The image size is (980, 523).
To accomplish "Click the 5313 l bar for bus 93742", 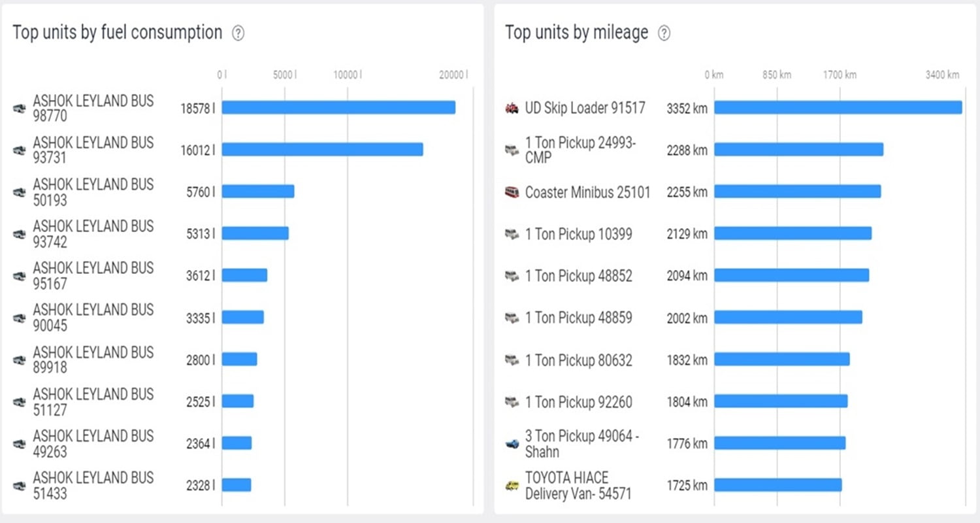I will pyautogui.click(x=255, y=233).
